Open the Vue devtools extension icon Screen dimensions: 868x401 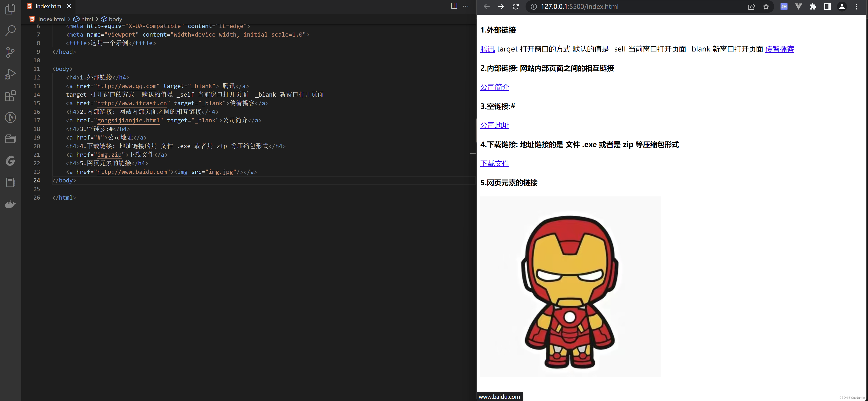click(x=798, y=6)
